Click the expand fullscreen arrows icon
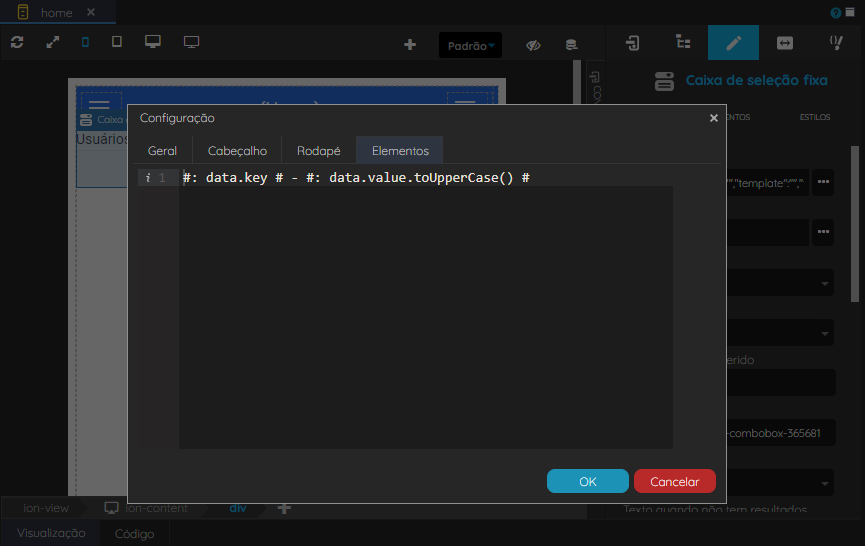Image resolution: width=865 pixels, height=546 pixels. point(52,42)
